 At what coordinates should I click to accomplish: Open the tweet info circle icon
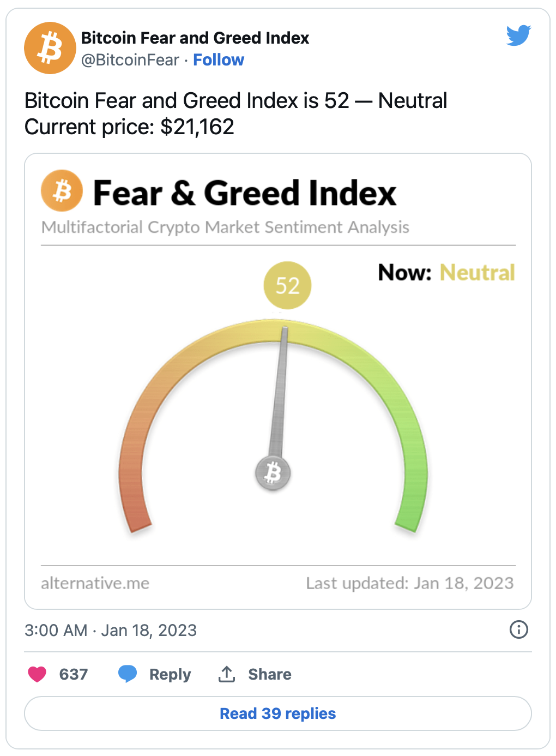coord(518,629)
